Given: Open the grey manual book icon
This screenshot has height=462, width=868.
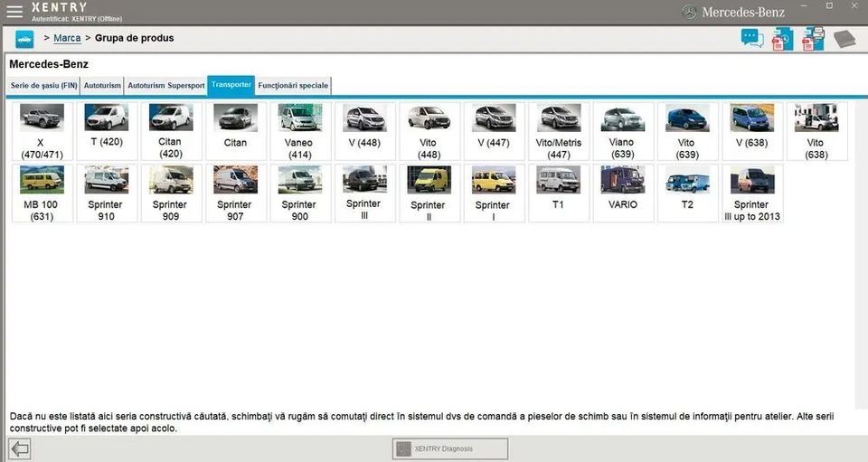Looking at the screenshot, I should coord(844,39).
